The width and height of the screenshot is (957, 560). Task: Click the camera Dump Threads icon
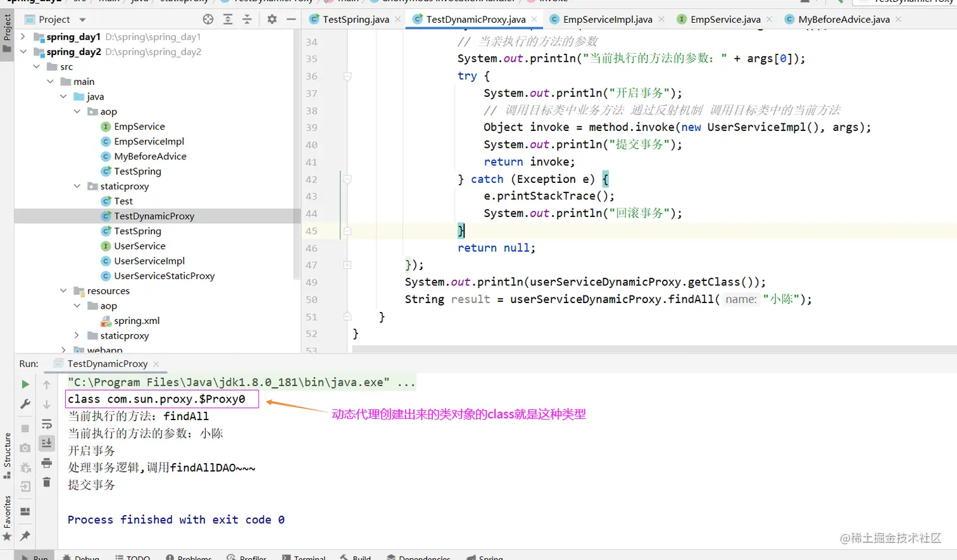click(25, 448)
